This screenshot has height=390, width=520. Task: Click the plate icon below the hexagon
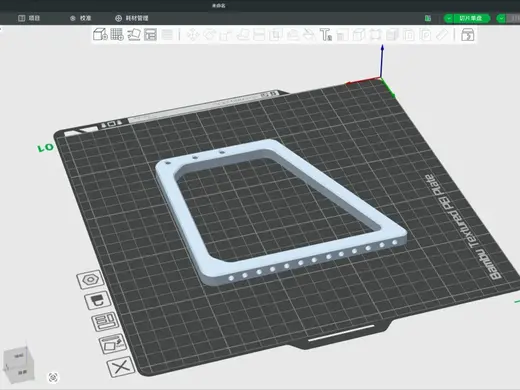pos(98,300)
